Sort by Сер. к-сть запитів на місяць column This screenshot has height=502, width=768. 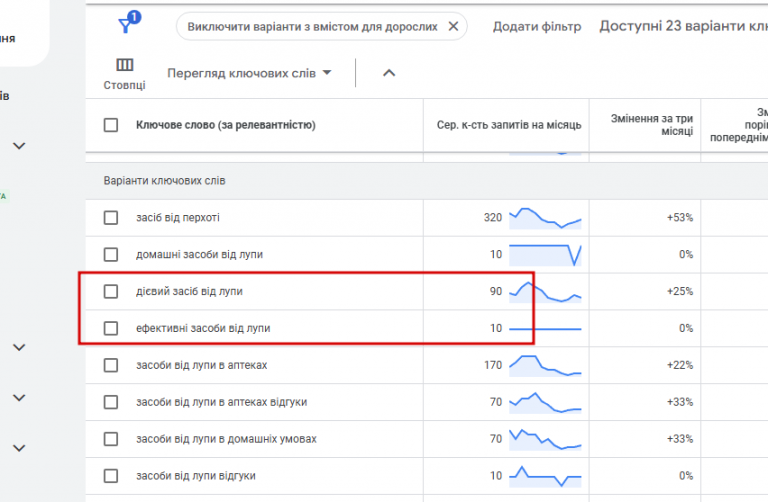coord(509,125)
